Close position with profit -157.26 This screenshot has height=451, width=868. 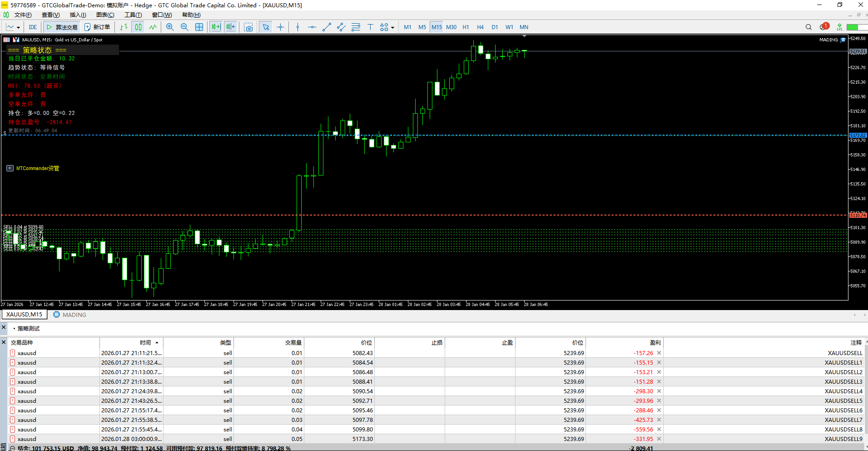tap(659, 353)
